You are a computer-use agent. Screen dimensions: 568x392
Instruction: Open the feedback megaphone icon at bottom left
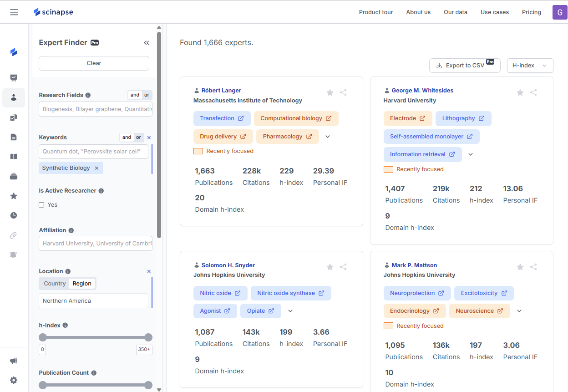[14, 360]
